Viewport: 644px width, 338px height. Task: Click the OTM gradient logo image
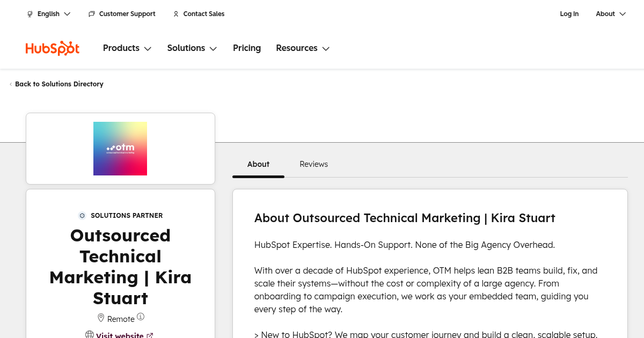tap(120, 149)
